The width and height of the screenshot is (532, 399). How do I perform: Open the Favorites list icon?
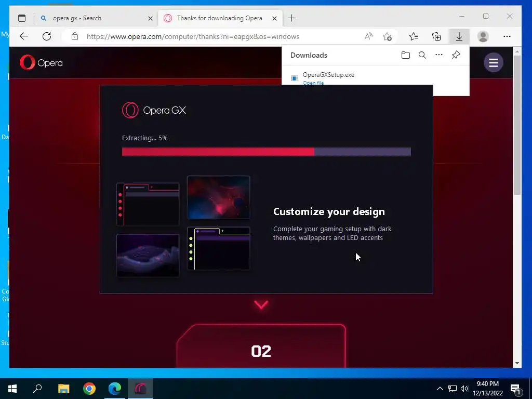coord(413,36)
